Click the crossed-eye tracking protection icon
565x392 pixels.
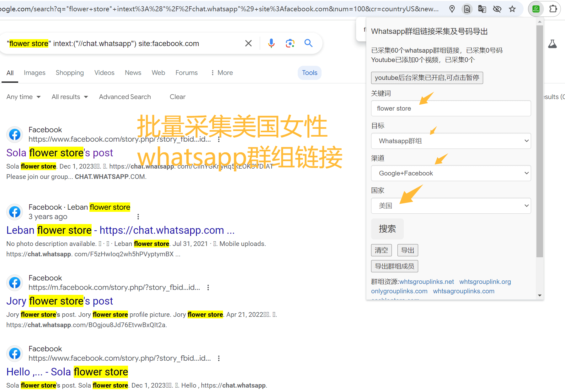[497, 9]
